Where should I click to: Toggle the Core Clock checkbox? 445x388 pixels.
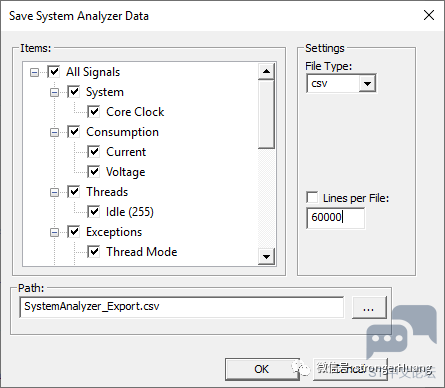pos(94,112)
